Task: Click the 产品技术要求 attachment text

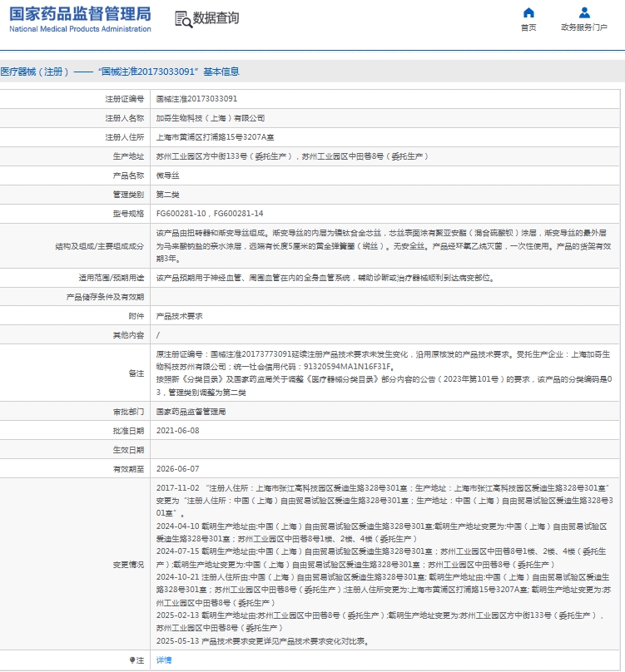Action: point(179,316)
